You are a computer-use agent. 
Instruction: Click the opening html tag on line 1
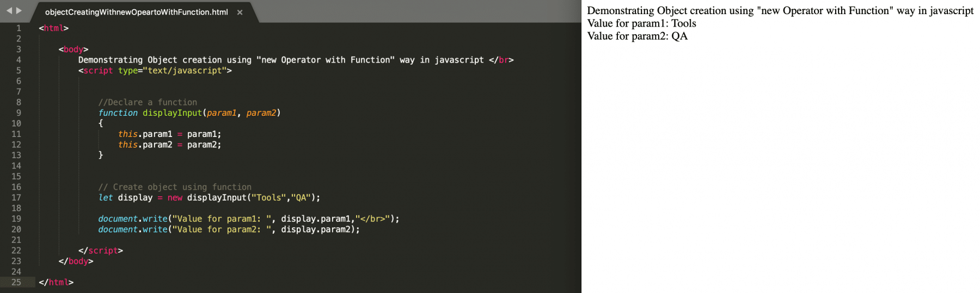[x=54, y=28]
